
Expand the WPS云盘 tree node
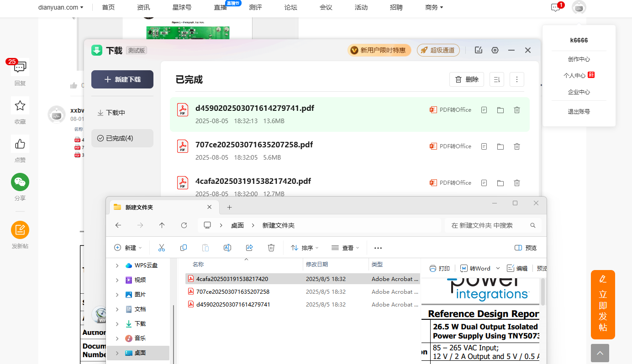tap(117, 265)
